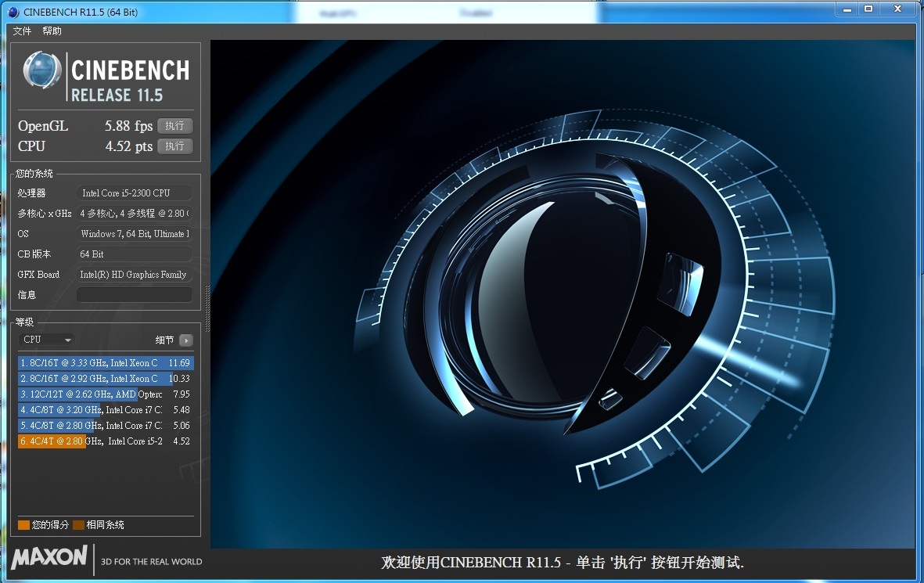Expand the 细节 details arrow button
Image resolution: width=924 pixels, height=583 pixels.
point(185,340)
